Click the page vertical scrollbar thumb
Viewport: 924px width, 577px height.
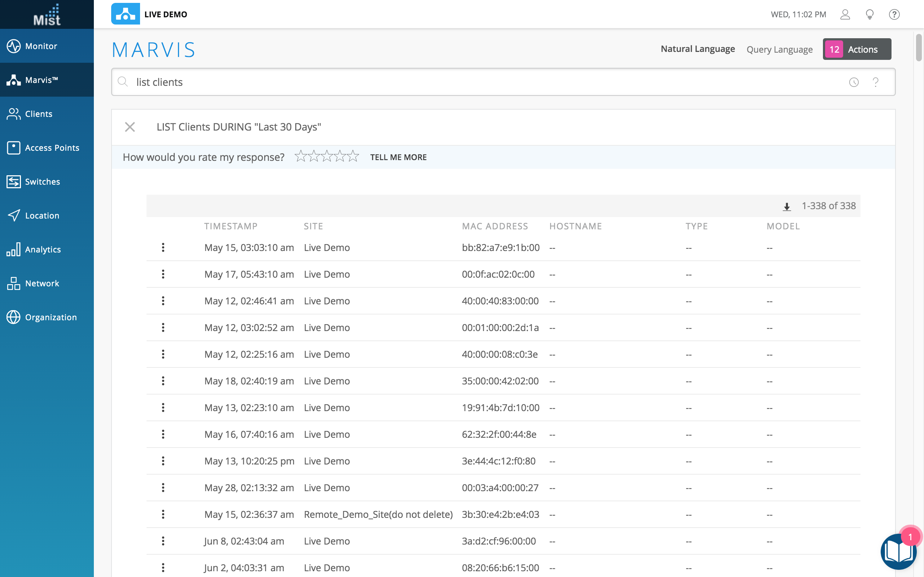click(x=918, y=47)
